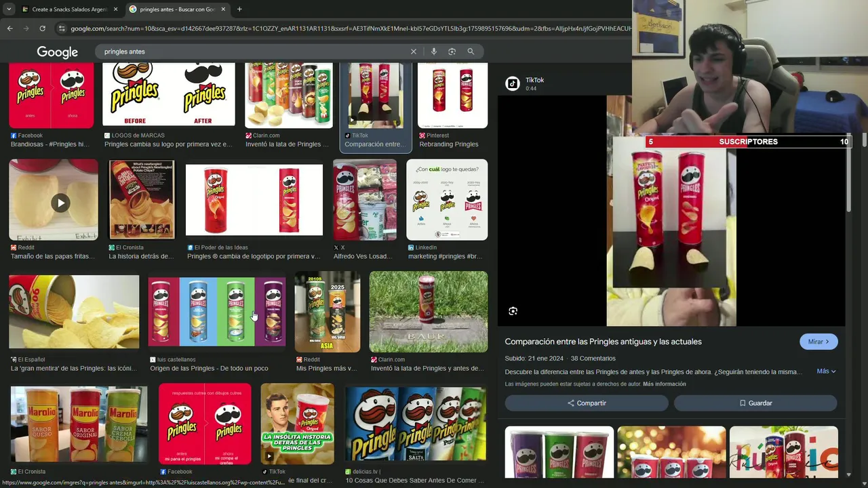868x488 pixels.
Task: Open Pinterest Rebranding Pringles thumbnail
Action: [452, 95]
